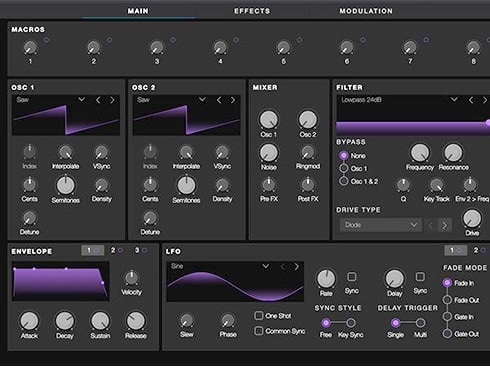This screenshot has height=368, width=490.
Task: Select Fade Out fade mode
Action: (447, 300)
